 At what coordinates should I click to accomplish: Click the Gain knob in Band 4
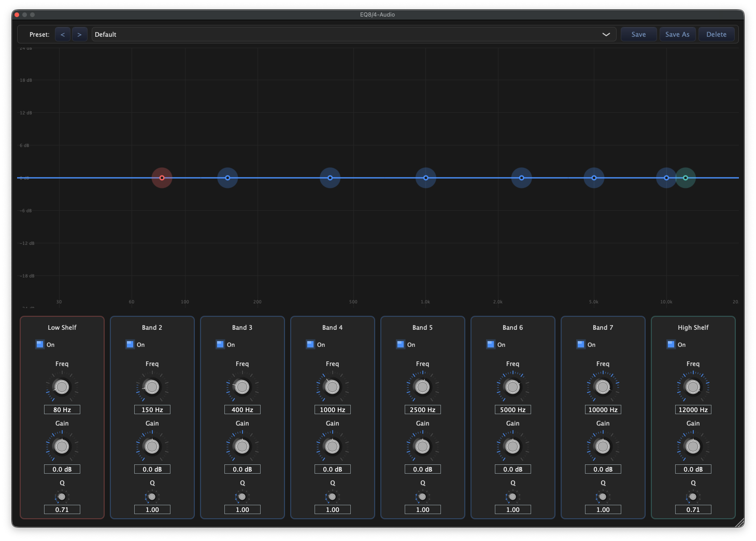click(x=332, y=446)
